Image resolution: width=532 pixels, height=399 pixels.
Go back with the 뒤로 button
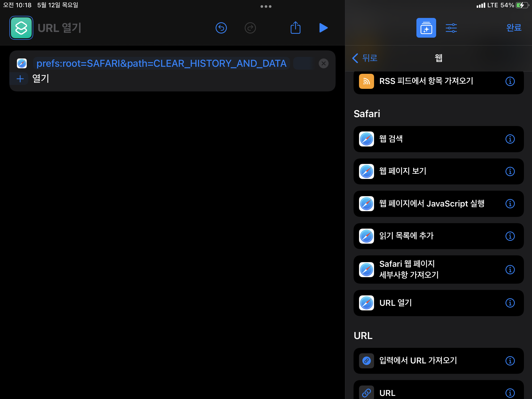[x=365, y=58]
